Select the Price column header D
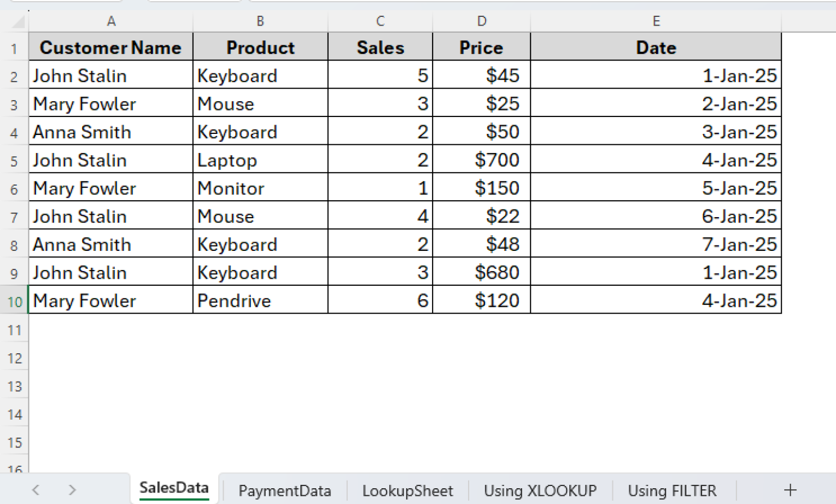The width and height of the screenshot is (836, 504). [x=481, y=21]
